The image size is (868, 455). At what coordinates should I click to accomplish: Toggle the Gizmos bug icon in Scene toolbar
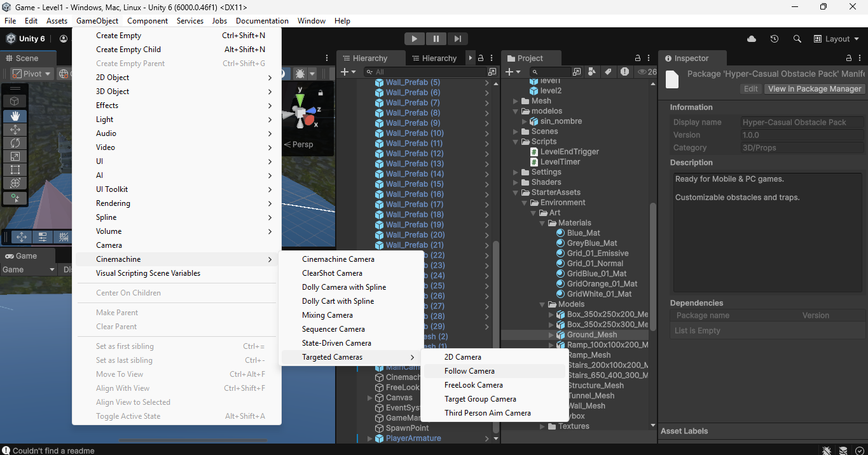[x=301, y=74]
